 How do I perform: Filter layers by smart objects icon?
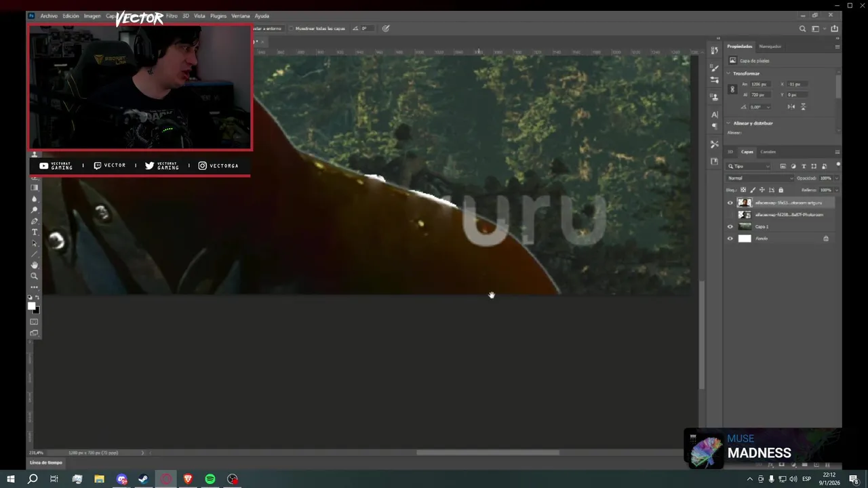[x=824, y=166]
